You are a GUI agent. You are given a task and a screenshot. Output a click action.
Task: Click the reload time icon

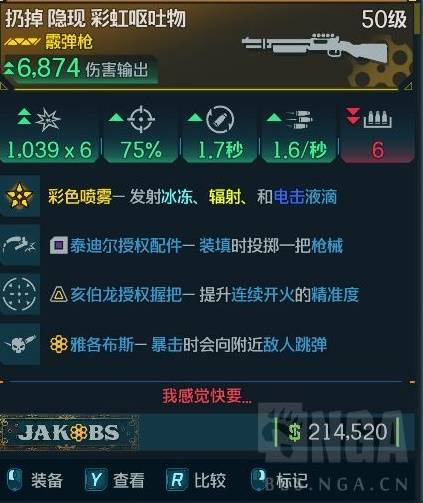coord(220,119)
